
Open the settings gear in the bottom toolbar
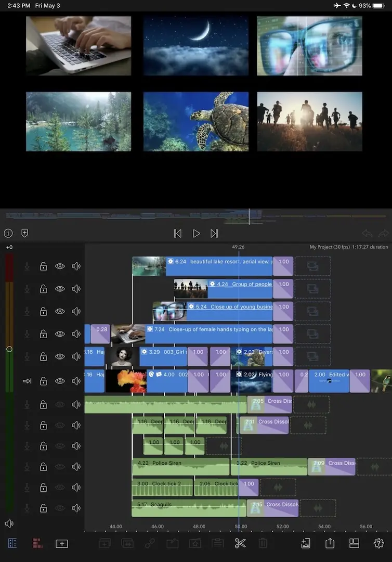pos(378,543)
